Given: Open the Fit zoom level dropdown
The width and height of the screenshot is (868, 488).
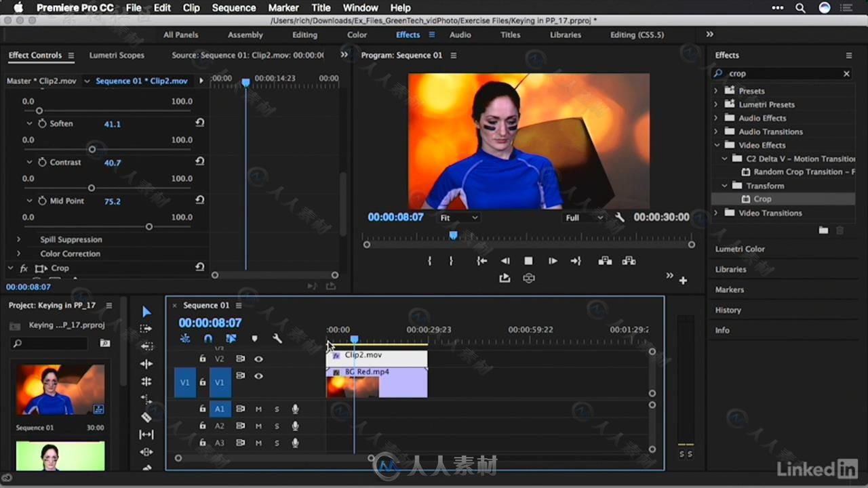Looking at the screenshot, I should tap(459, 218).
